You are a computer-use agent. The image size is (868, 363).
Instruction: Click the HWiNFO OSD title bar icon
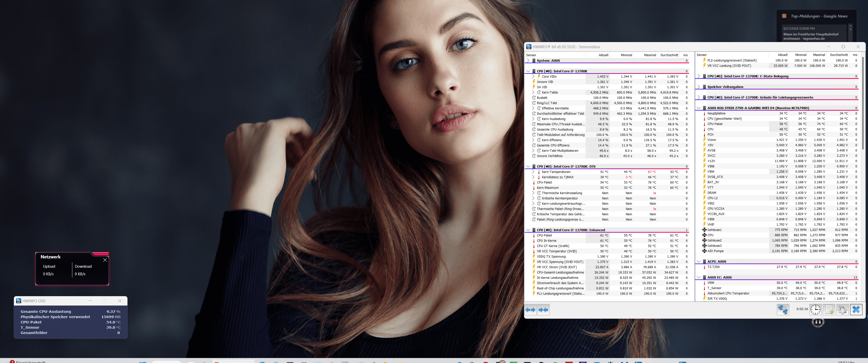(18, 301)
